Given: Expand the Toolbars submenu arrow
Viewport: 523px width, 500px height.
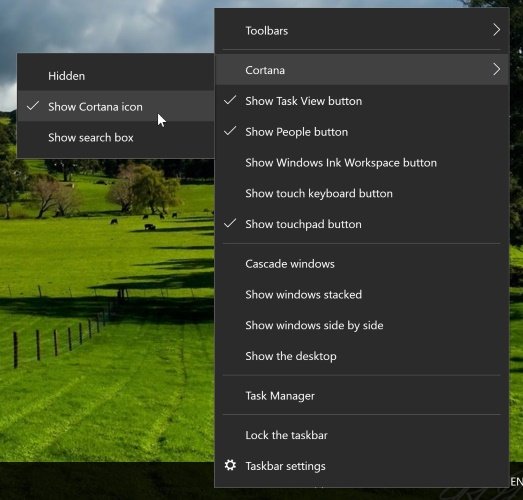Looking at the screenshot, I should pos(497,30).
